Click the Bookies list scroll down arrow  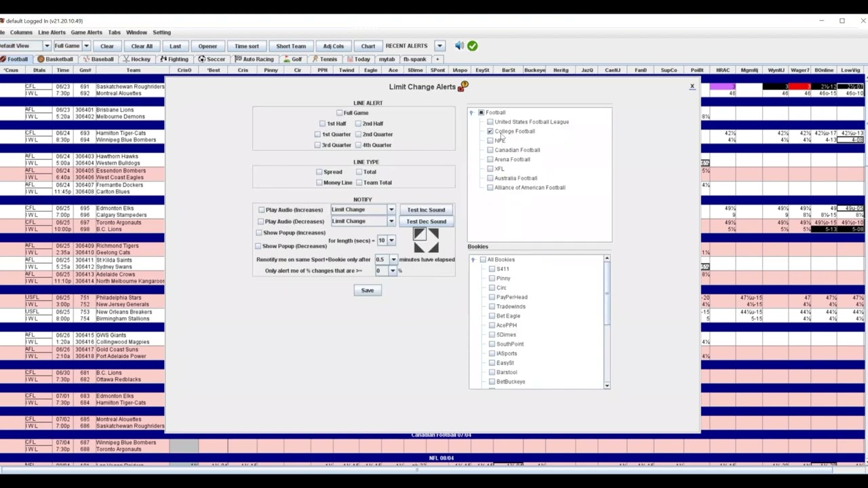(x=607, y=386)
